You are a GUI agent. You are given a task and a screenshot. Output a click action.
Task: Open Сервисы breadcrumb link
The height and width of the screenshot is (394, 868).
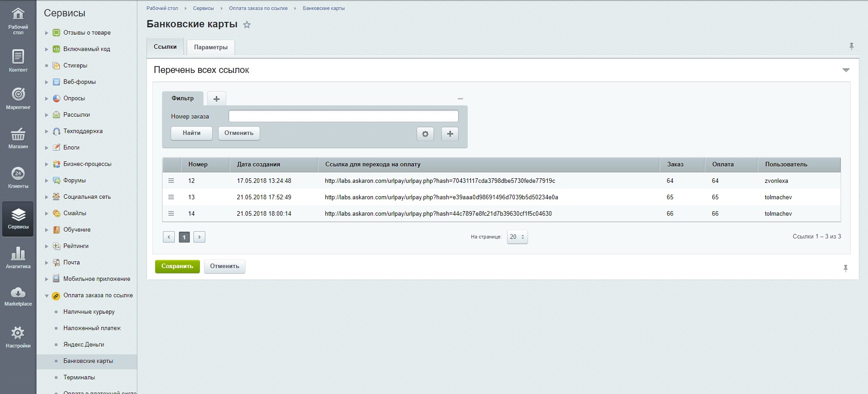(203, 8)
